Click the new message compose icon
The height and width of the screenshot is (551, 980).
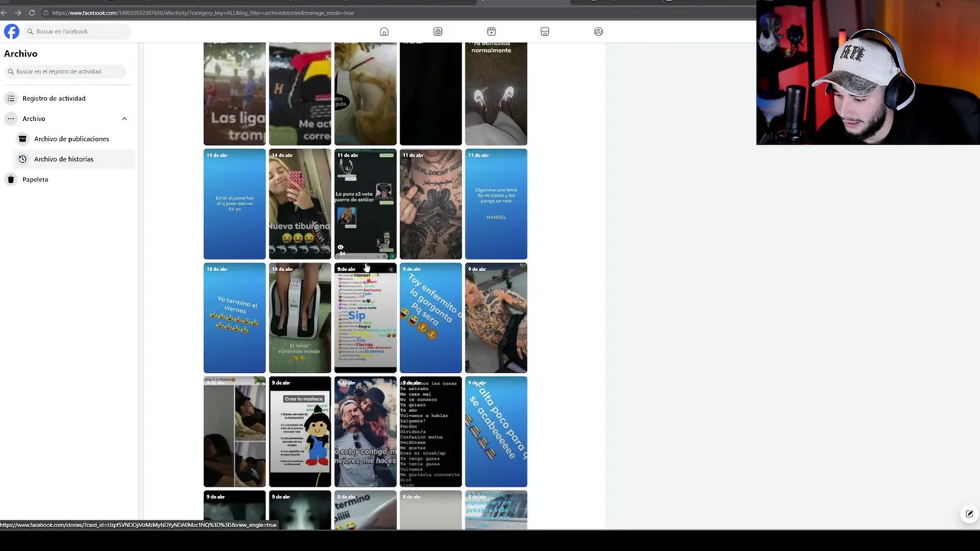[969, 514]
